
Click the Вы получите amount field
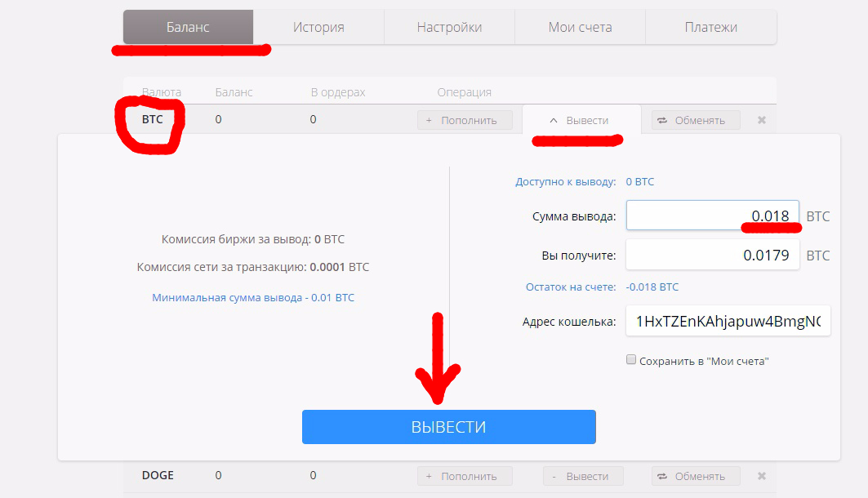[713, 255]
